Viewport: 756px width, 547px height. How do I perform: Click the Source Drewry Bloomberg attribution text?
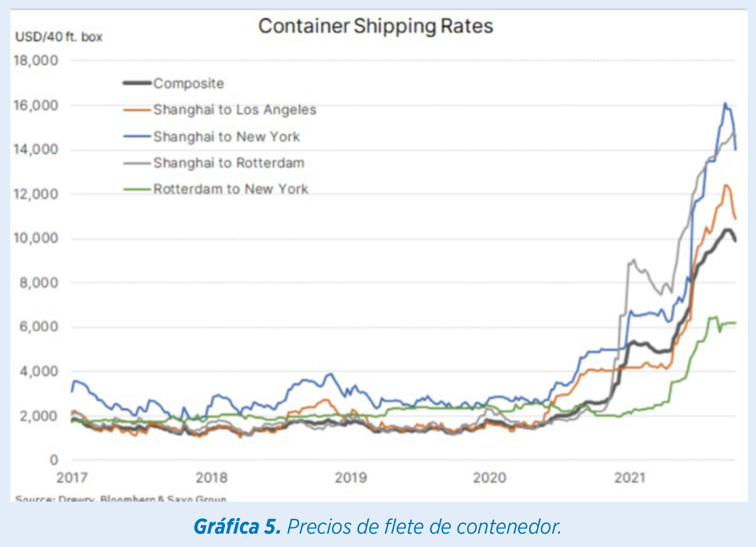tap(121, 499)
